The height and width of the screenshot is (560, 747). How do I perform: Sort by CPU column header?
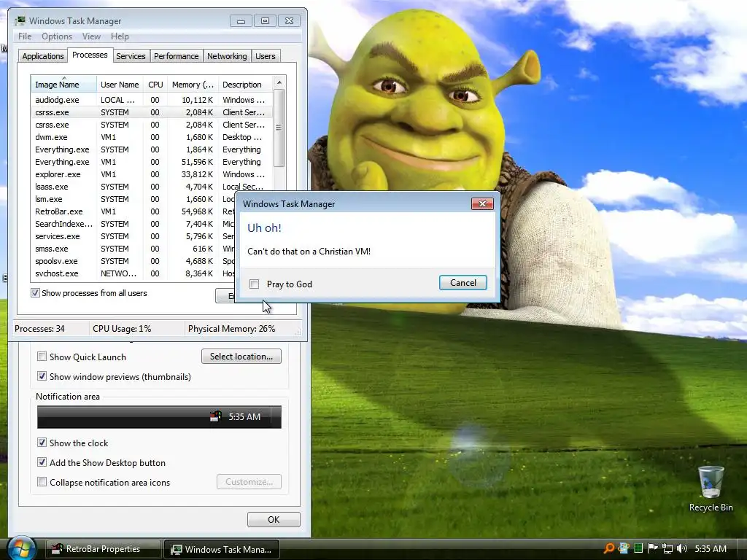click(x=155, y=85)
